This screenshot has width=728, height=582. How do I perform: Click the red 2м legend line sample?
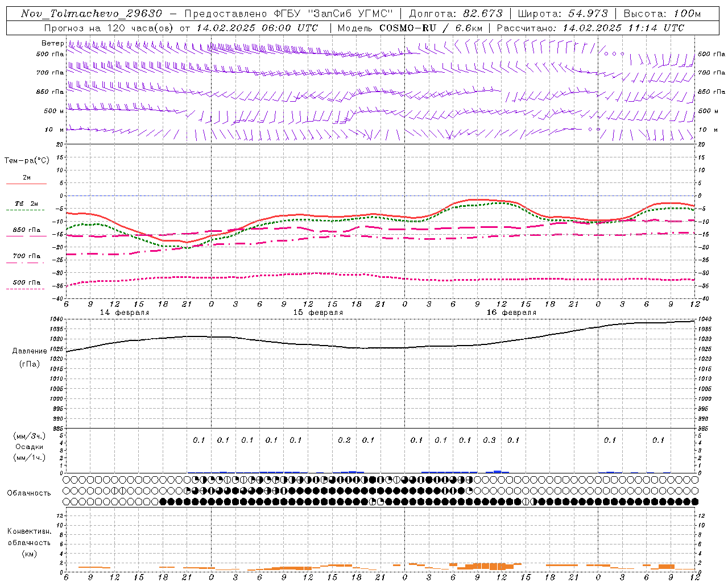tap(26, 184)
